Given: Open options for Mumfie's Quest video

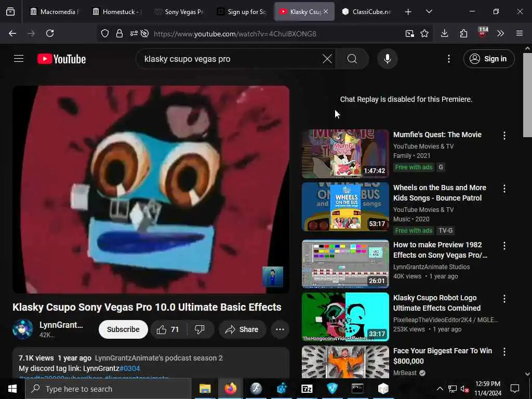Looking at the screenshot, I should (x=504, y=136).
